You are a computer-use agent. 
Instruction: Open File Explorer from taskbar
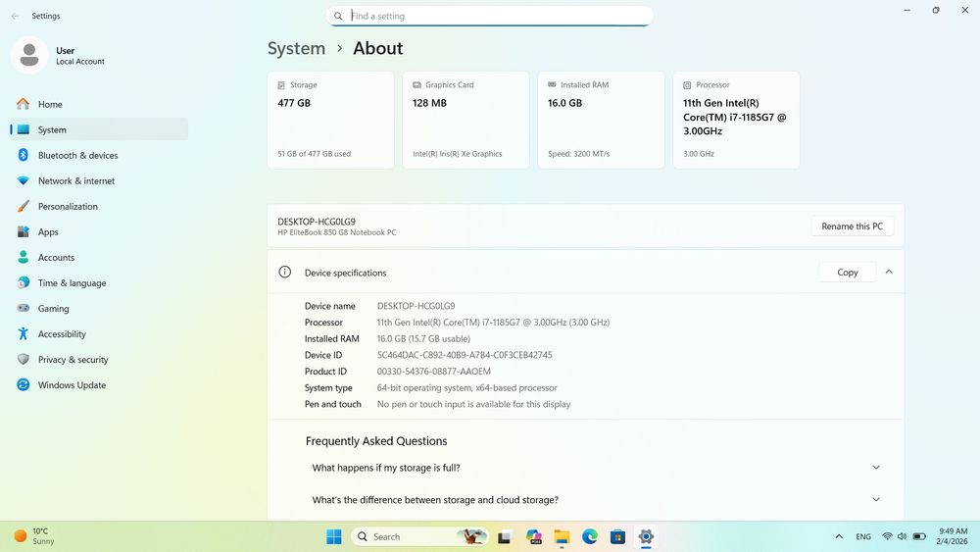pyautogui.click(x=562, y=536)
